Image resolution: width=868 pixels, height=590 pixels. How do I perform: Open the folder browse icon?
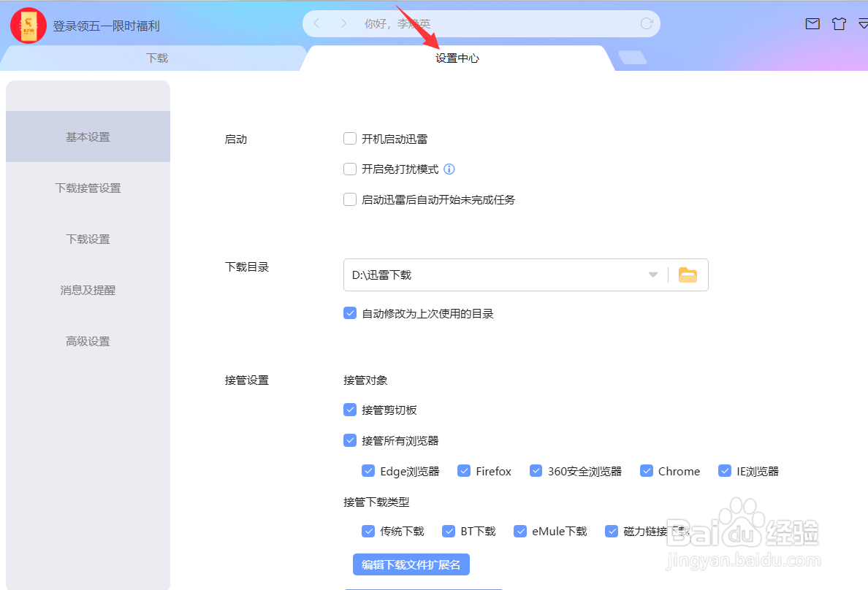tap(688, 275)
